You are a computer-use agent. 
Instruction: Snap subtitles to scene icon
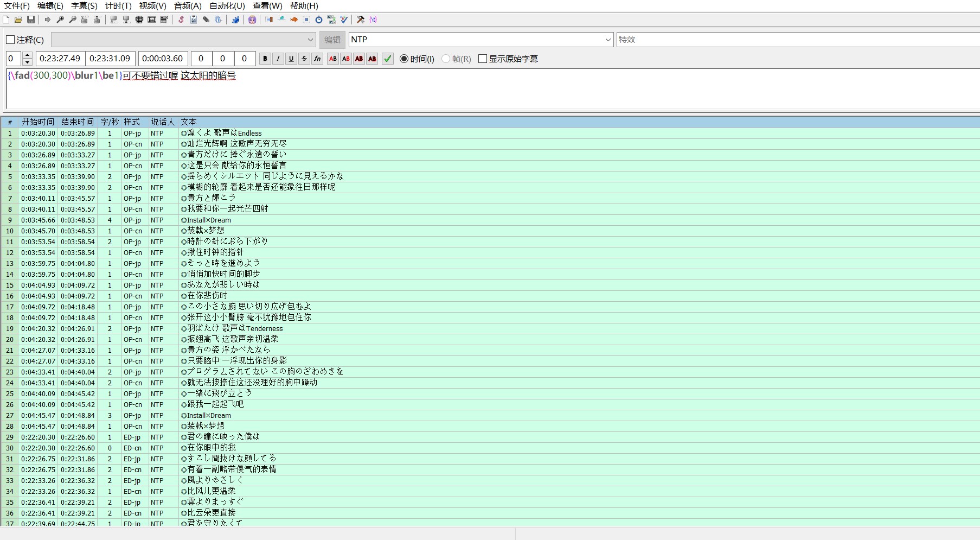152,20
